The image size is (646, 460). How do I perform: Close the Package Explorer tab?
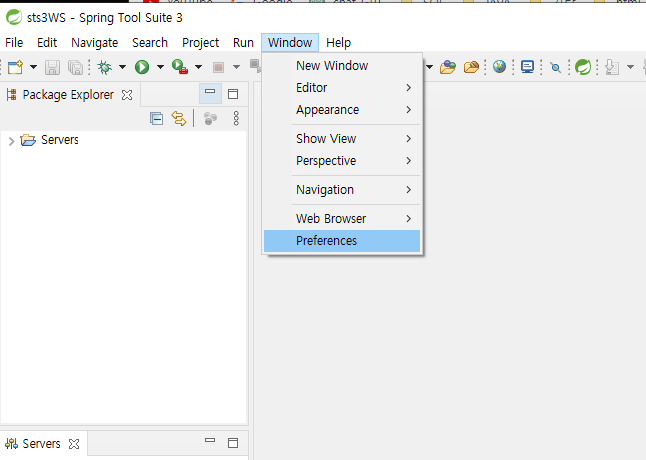127,95
